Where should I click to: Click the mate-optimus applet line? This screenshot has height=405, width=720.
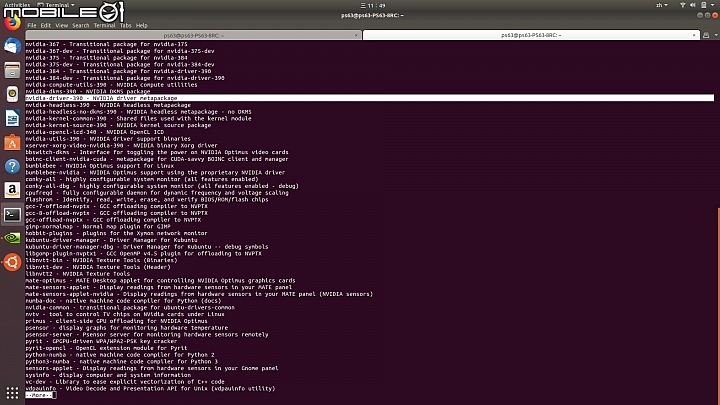tap(160, 281)
